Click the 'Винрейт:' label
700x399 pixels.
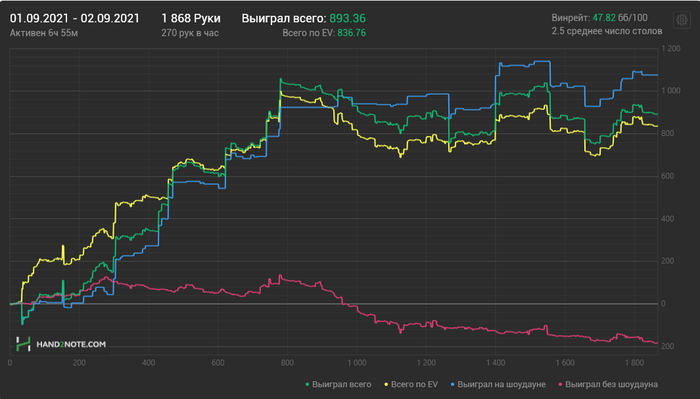click(571, 18)
